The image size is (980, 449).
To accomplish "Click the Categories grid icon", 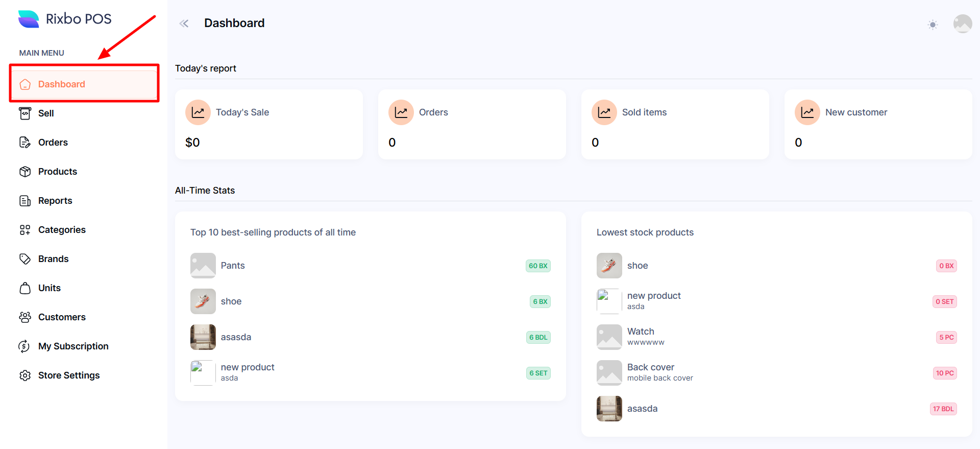I will 25,230.
